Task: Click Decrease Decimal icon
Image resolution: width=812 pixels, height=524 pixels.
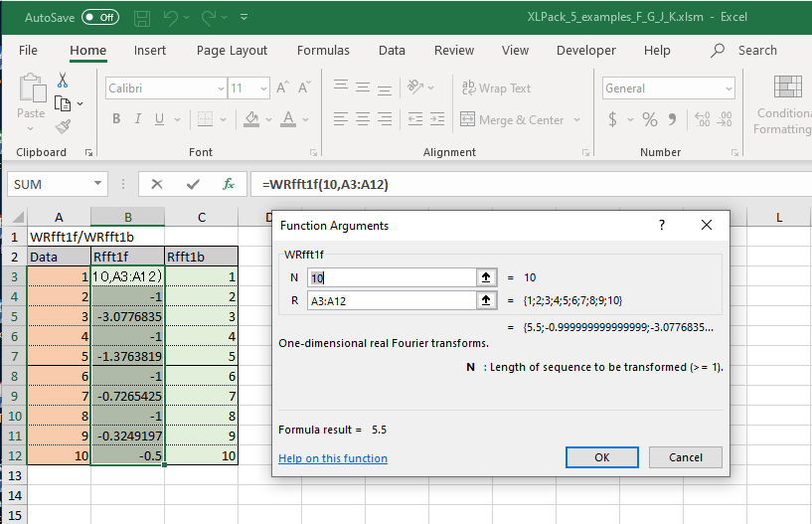Action: 725,119
